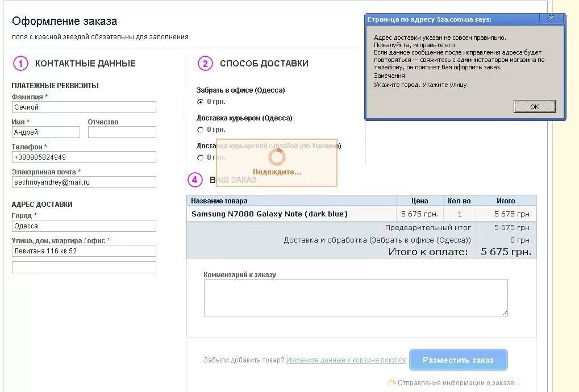
Task: Click product name Samsung N7000 Galaxy Note
Action: [x=269, y=214]
